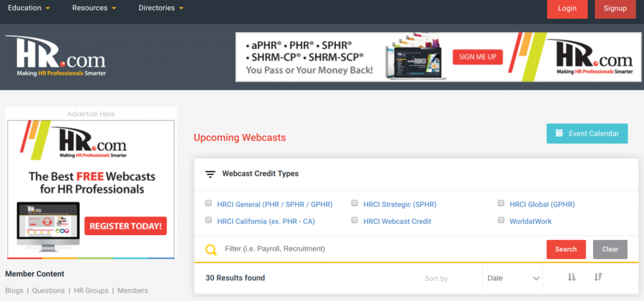Toggle HRCI Webcast Credit checkbox

(355, 220)
